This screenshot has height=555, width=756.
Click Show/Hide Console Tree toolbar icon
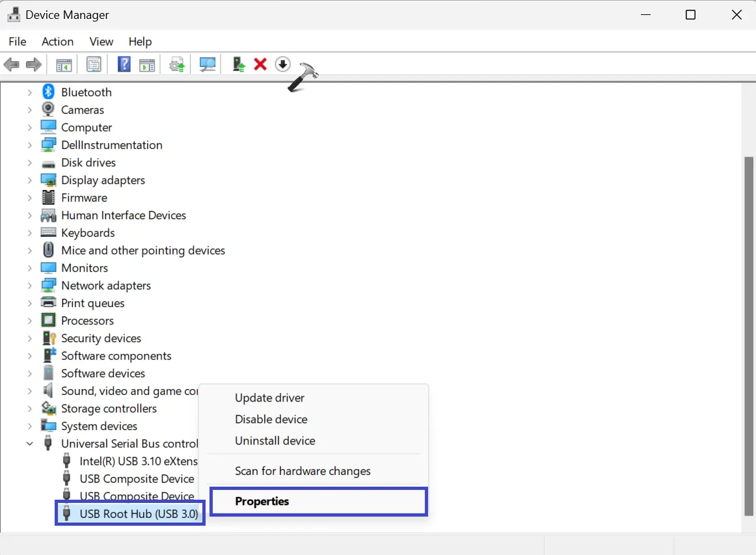pyautogui.click(x=64, y=64)
